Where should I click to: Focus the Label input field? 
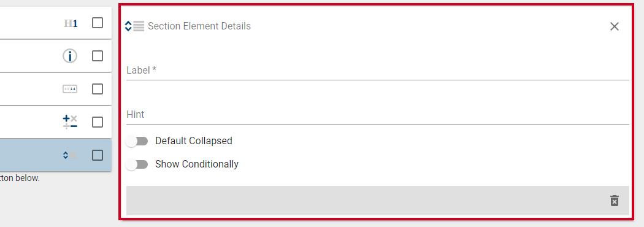(377, 70)
